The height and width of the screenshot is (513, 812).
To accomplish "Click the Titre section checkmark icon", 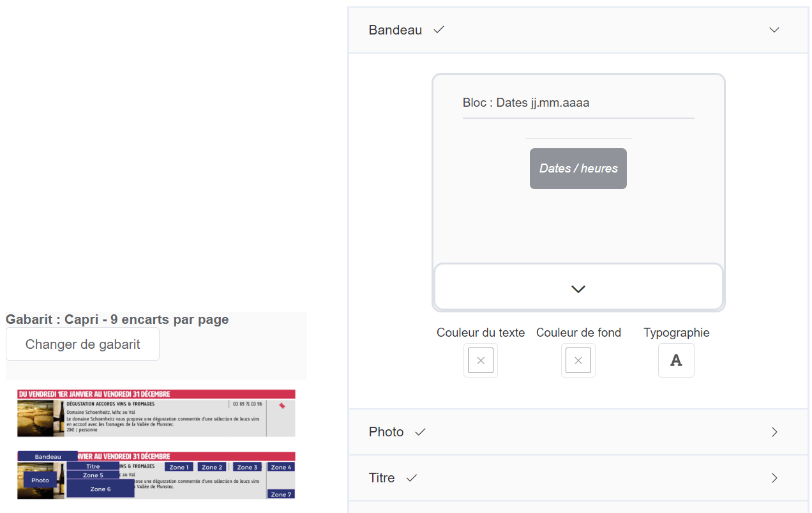I will (412, 478).
